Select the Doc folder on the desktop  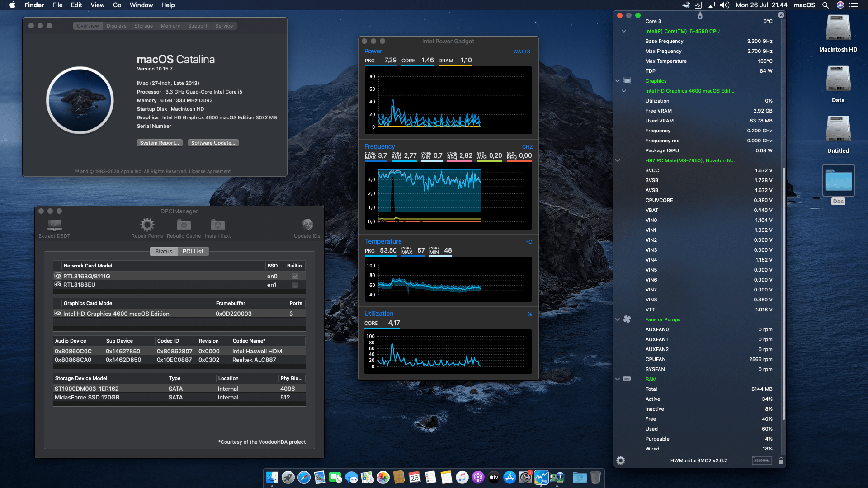click(838, 184)
